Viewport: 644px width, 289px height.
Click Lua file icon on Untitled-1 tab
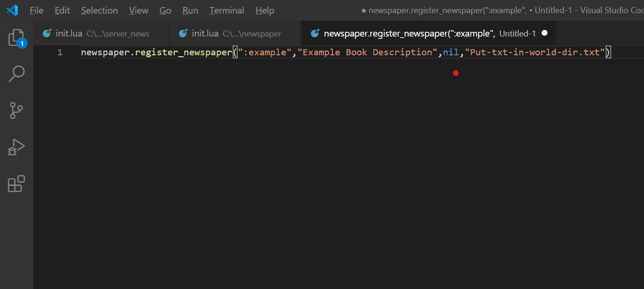[x=315, y=34]
